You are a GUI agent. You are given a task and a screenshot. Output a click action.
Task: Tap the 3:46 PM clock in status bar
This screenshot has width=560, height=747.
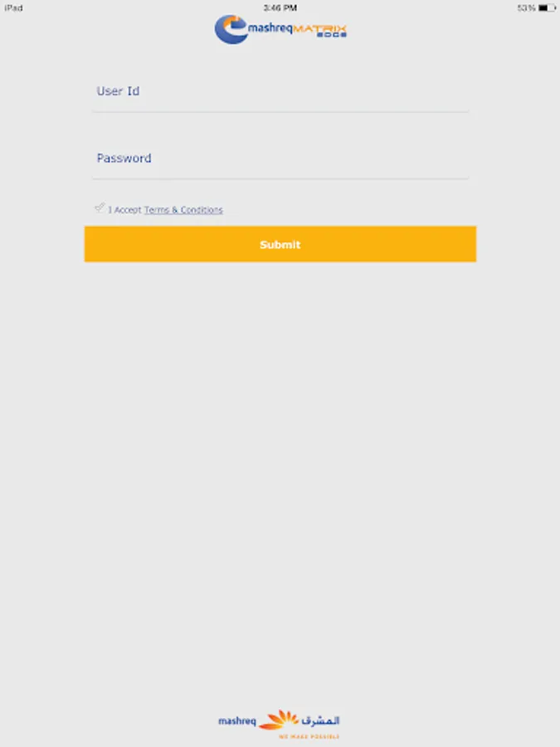[x=280, y=8]
